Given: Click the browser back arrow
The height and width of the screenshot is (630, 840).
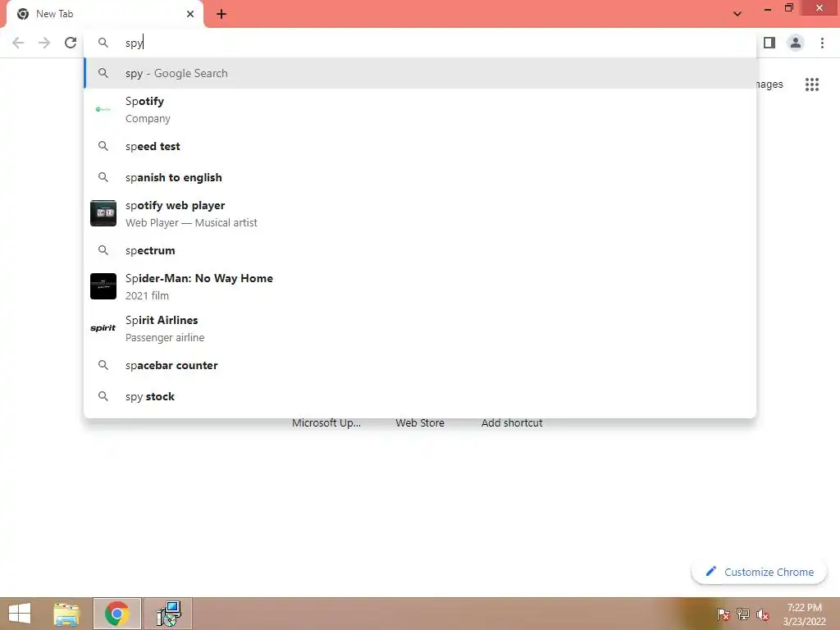Looking at the screenshot, I should coord(18,43).
